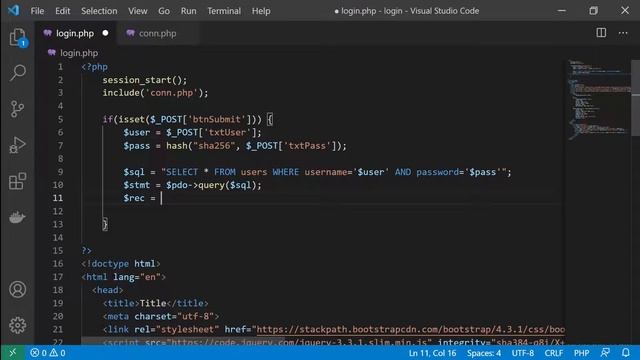Click the code minimap overview
Viewport: 640px width, 360px height.
pos(598,100)
